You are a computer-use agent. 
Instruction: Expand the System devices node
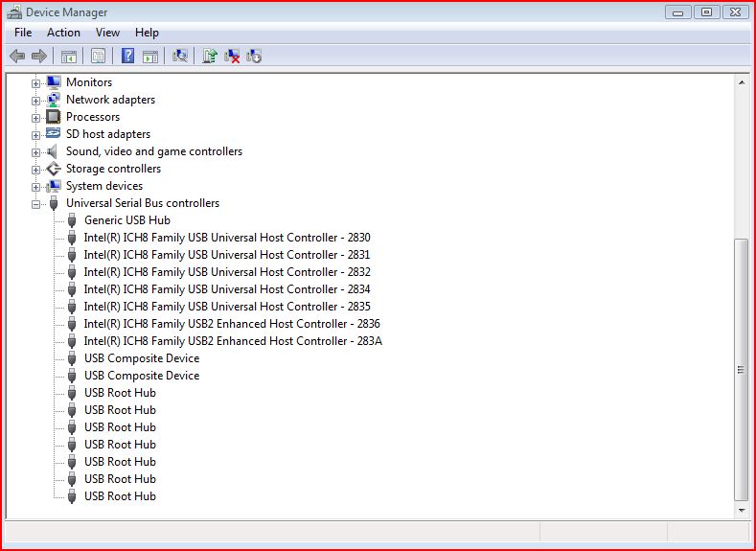pos(35,187)
